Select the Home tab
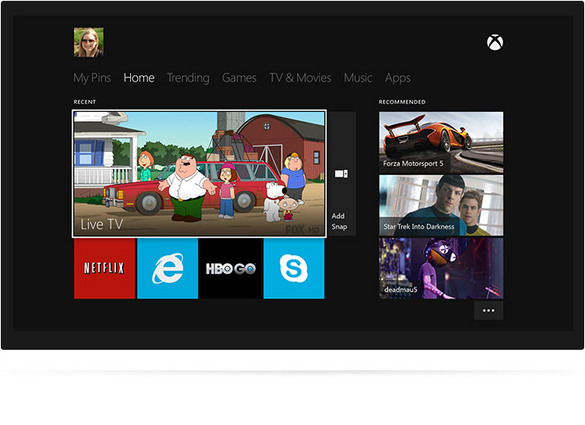Screen dimensions: 585x425 point(139,78)
